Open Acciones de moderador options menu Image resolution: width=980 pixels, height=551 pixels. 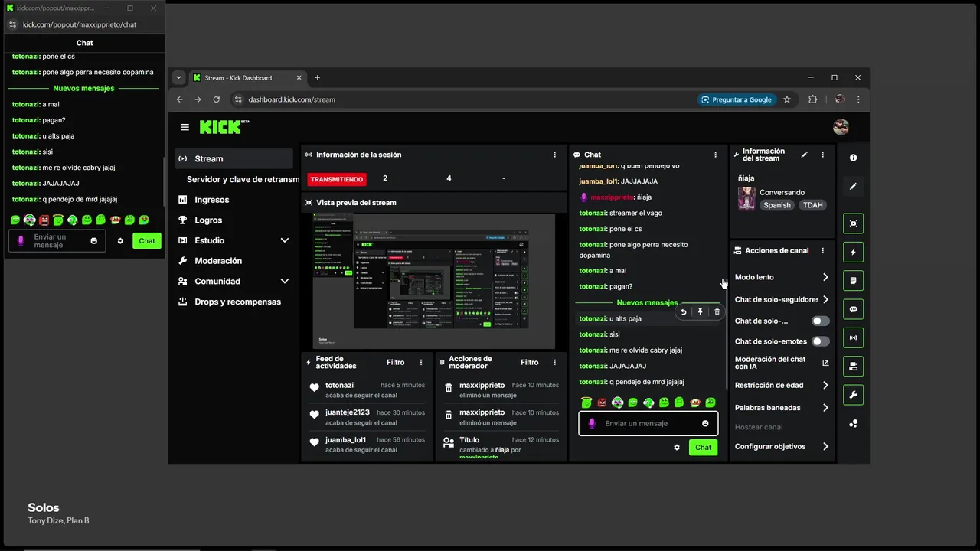(x=555, y=363)
